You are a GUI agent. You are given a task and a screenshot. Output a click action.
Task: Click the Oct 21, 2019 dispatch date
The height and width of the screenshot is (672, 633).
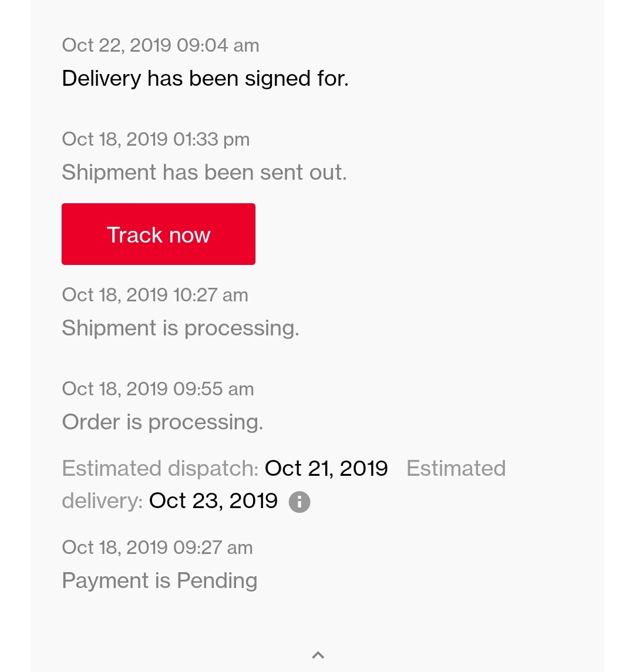[x=326, y=468]
